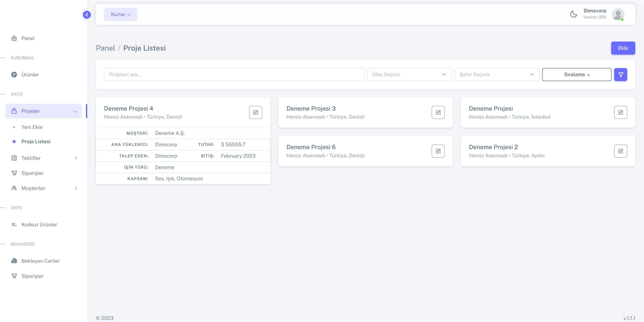Open the Sıralama sort dropdown
The height and width of the screenshot is (322, 644).
point(577,74)
